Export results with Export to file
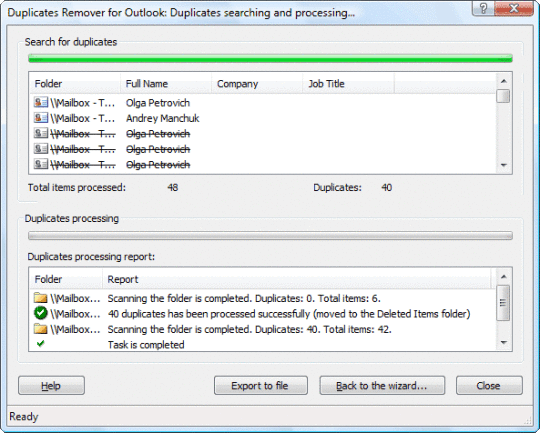 [261, 385]
